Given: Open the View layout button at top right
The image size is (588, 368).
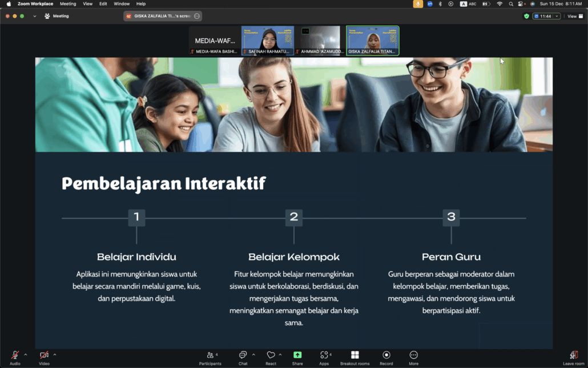Looking at the screenshot, I should pyautogui.click(x=575, y=16).
